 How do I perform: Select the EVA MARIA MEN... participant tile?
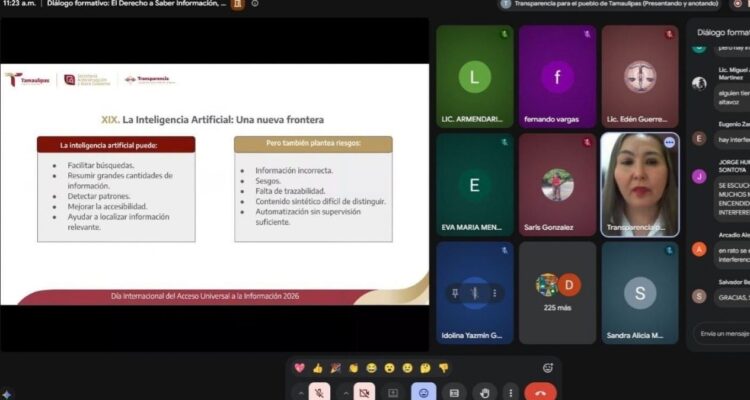(x=475, y=185)
